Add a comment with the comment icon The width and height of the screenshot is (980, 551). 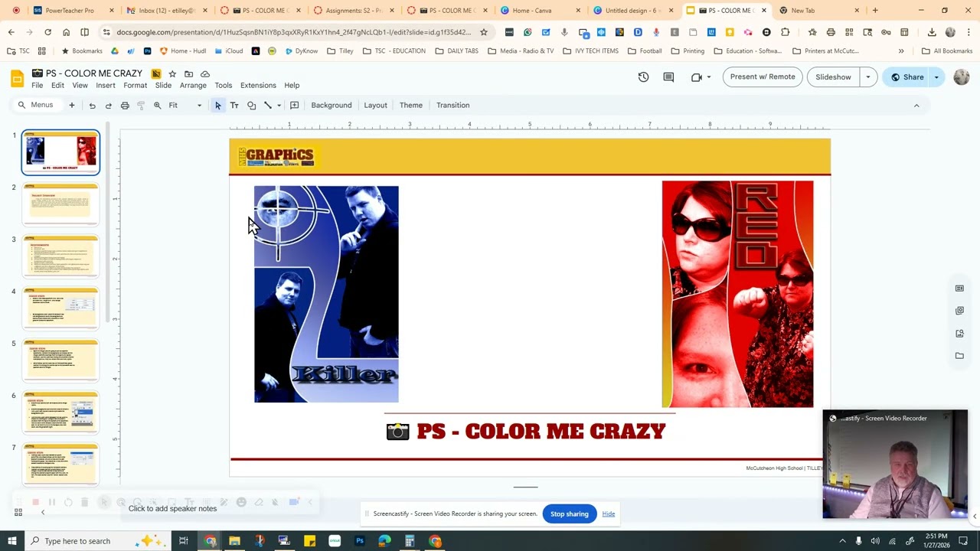point(294,106)
